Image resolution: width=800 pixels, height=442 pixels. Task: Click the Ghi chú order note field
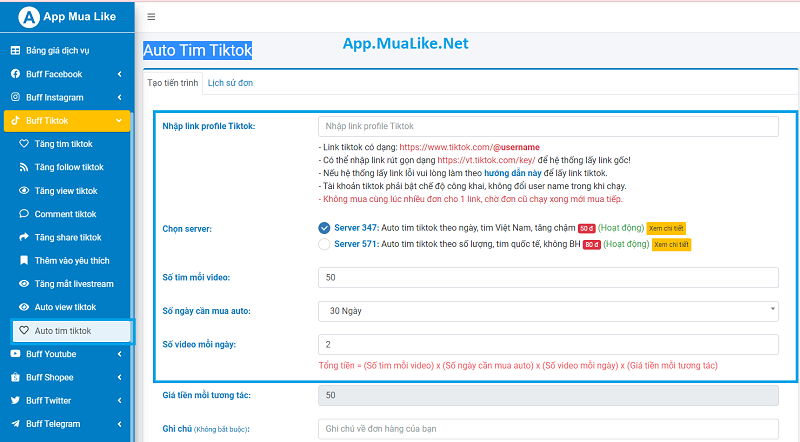pos(548,429)
